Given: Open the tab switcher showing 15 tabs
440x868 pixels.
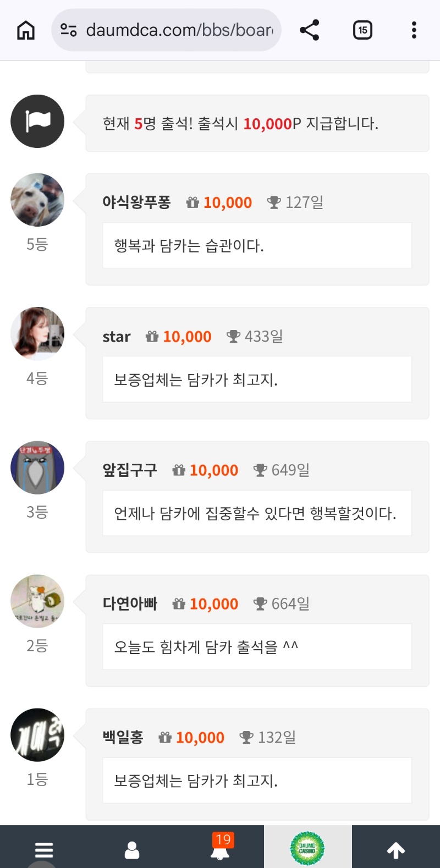Looking at the screenshot, I should click(x=362, y=30).
